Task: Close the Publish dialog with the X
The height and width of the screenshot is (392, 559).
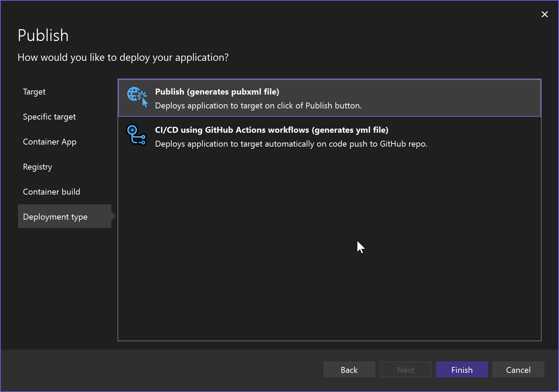Action: pos(544,14)
